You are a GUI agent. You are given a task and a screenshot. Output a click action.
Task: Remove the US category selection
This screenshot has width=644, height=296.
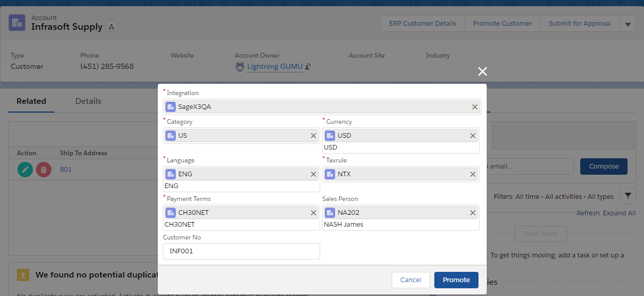point(314,136)
